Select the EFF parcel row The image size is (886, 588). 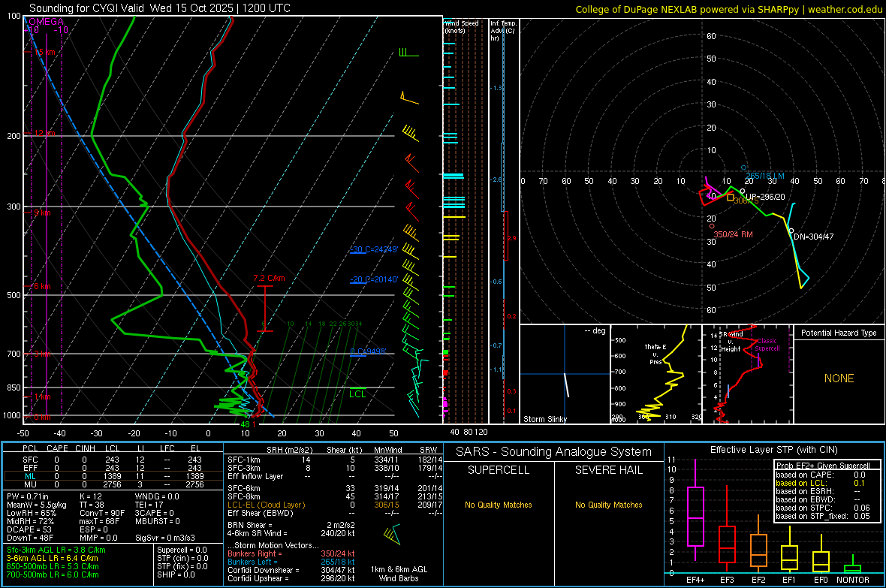113,468
